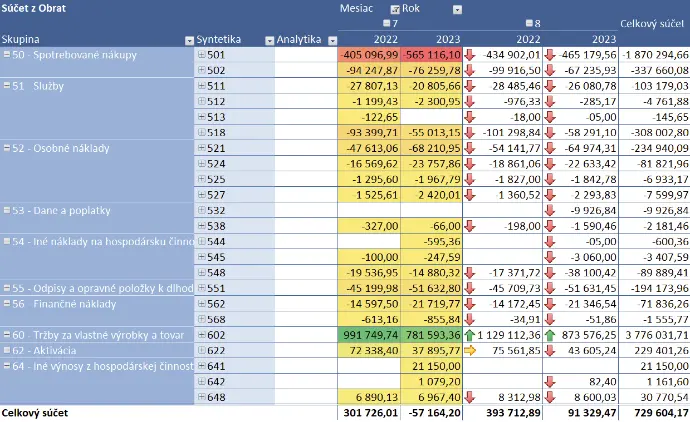Open the Skupina filter dropdown

189,41
